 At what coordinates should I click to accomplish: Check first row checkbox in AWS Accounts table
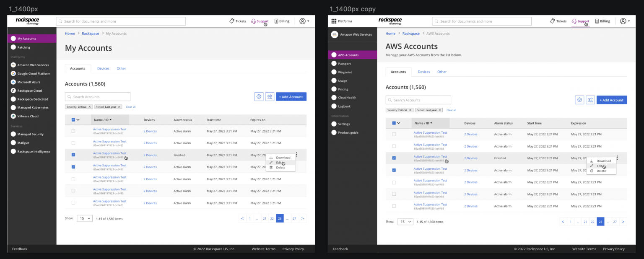[394, 134]
